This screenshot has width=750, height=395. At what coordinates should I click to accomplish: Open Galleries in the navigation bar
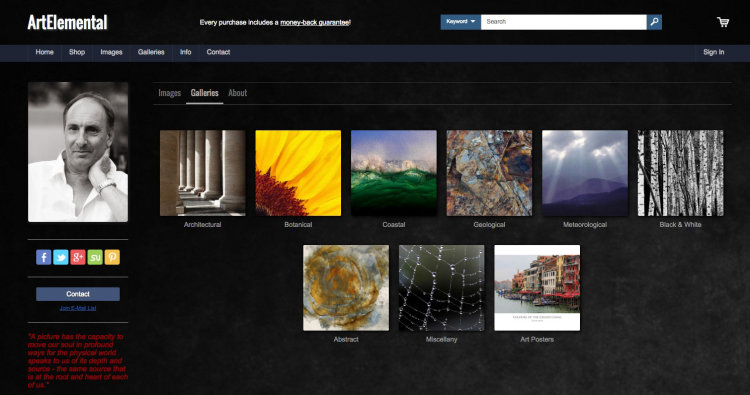tap(151, 52)
